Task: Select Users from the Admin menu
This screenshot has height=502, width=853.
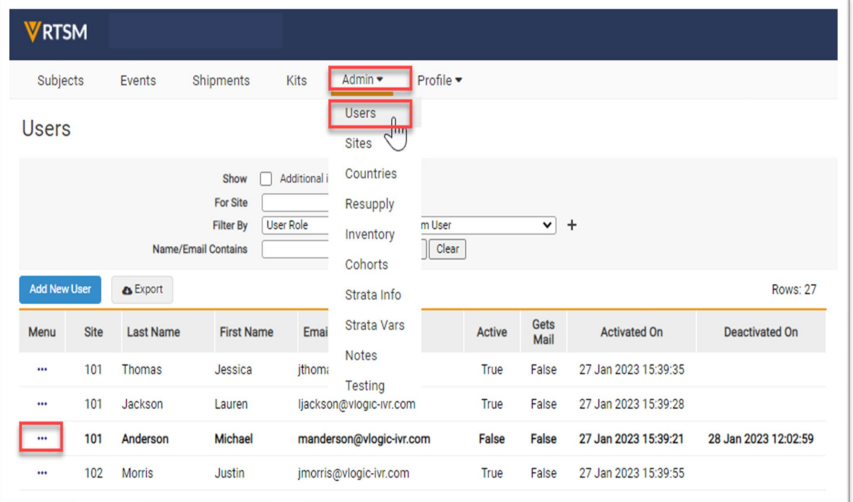Action: (x=360, y=114)
